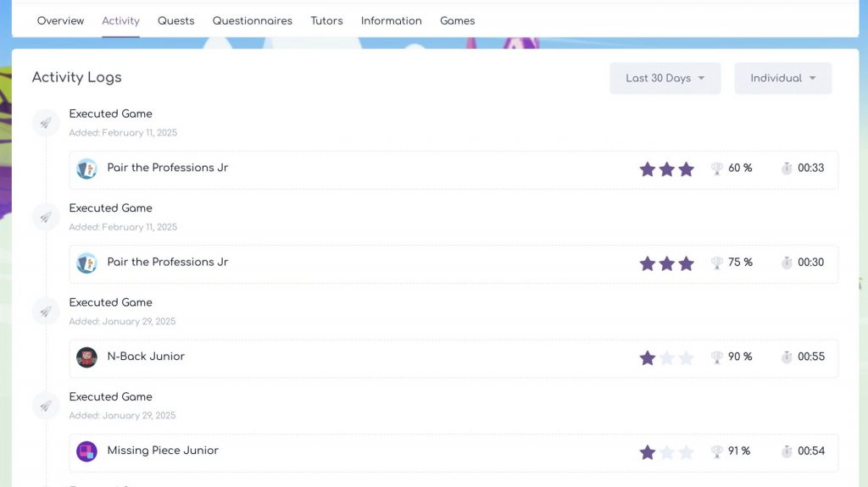The height and width of the screenshot is (487, 868).
Task: Click the stopwatch icon beside 00:33
Action: [x=787, y=169]
